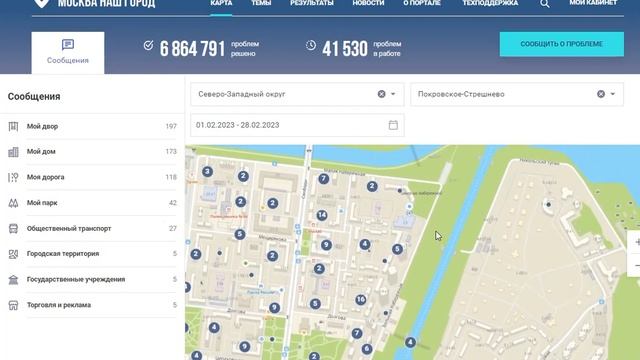Viewport: 640px width, 360px height.
Task: Click the solved problems checkmark icon
Action: tap(149, 45)
